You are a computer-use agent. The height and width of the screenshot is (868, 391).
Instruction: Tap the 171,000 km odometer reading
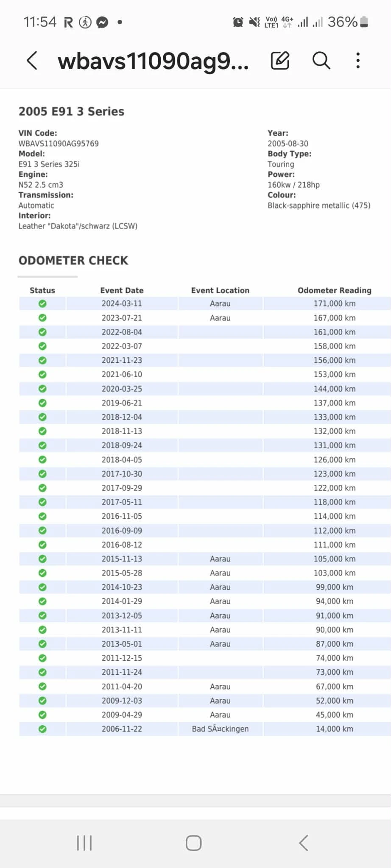[334, 303]
